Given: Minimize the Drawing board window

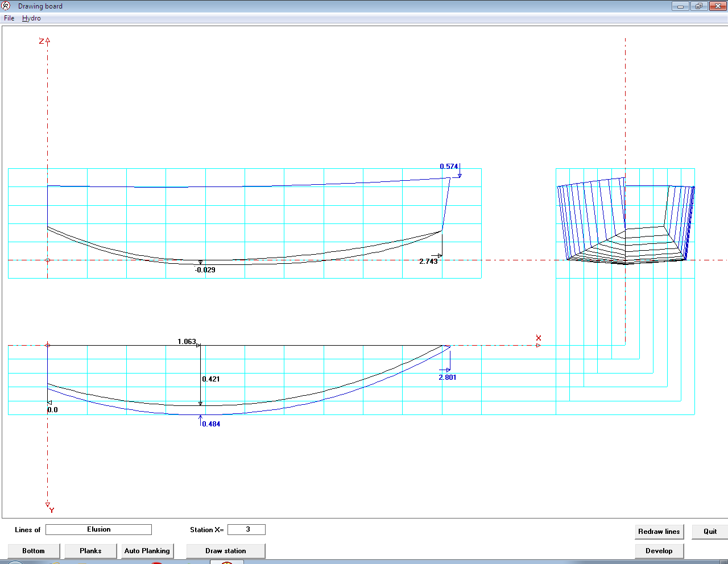Looking at the screenshot, I should click(680, 6).
